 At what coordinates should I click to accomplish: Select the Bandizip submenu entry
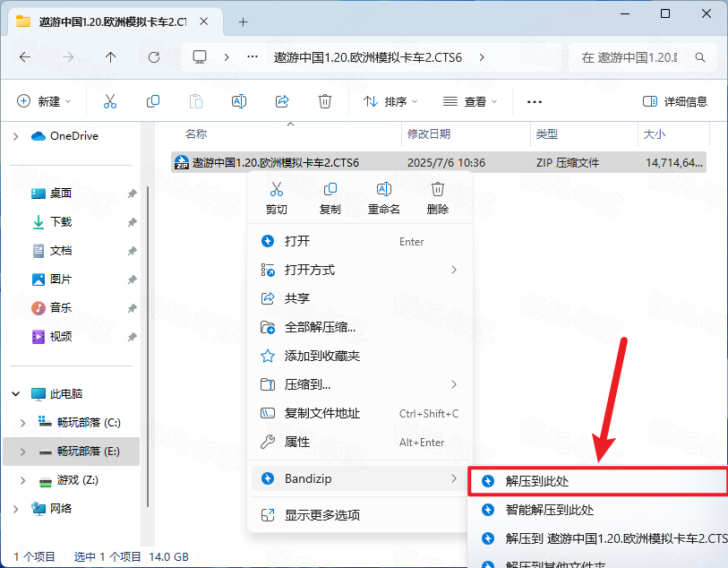pos(360,478)
